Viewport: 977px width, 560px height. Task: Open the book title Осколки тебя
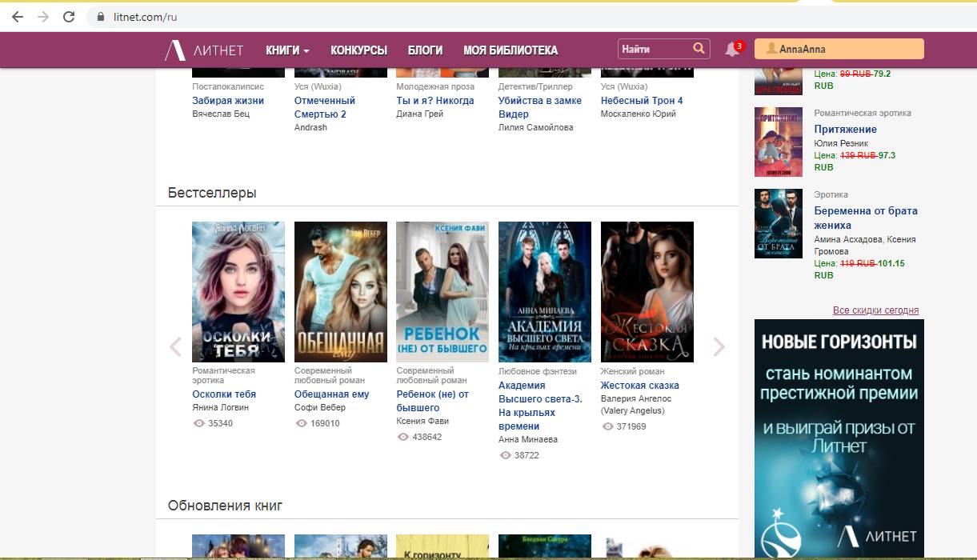point(224,394)
